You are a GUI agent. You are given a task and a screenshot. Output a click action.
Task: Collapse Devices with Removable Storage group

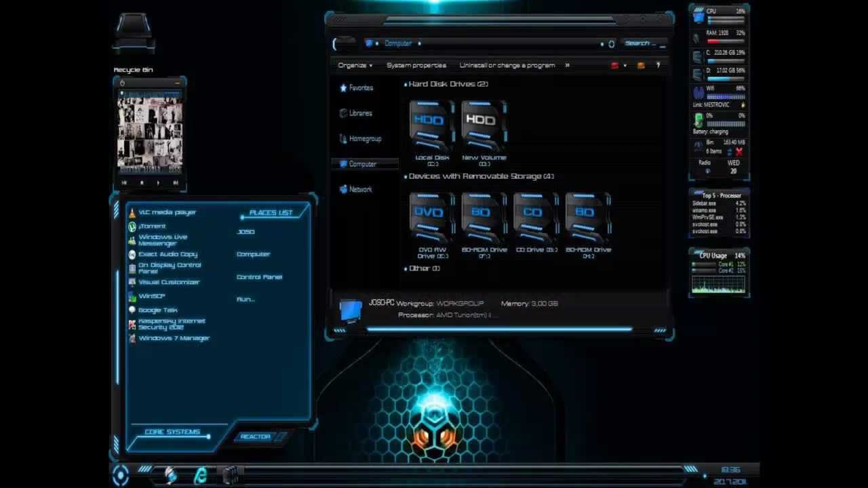[x=406, y=177]
